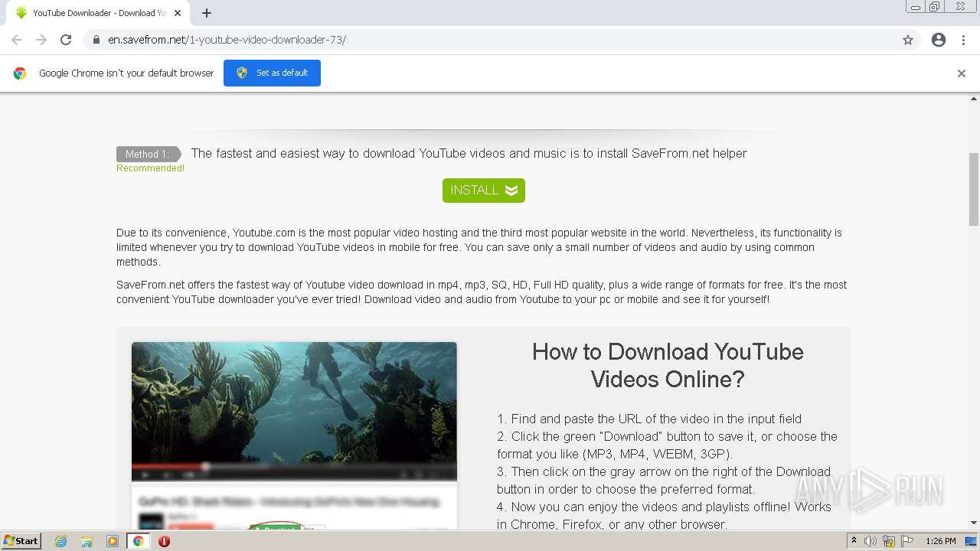980x551 pixels.
Task: Close the YouTube Downloader tab
Action: pyautogui.click(x=178, y=13)
